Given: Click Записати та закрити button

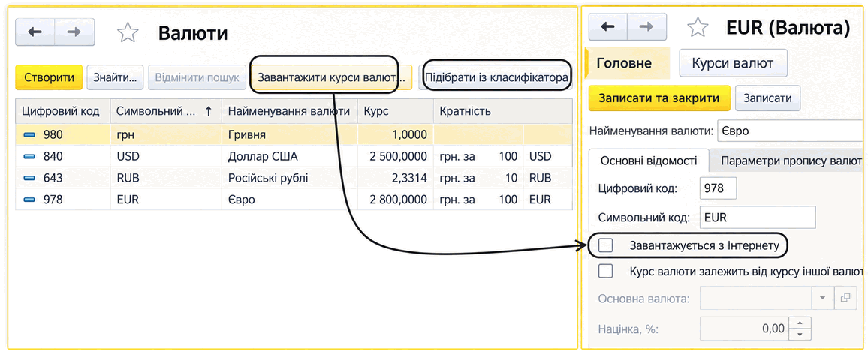Looking at the screenshot, I should coord(659,98).
